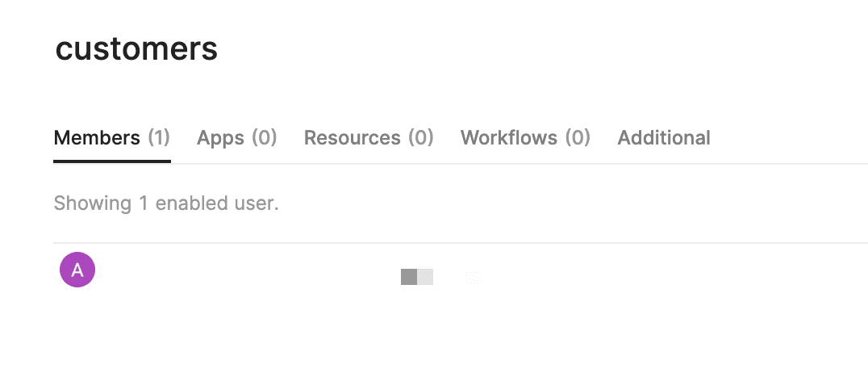
Task: Go to the Workflows tab
Action: (524, 138)
